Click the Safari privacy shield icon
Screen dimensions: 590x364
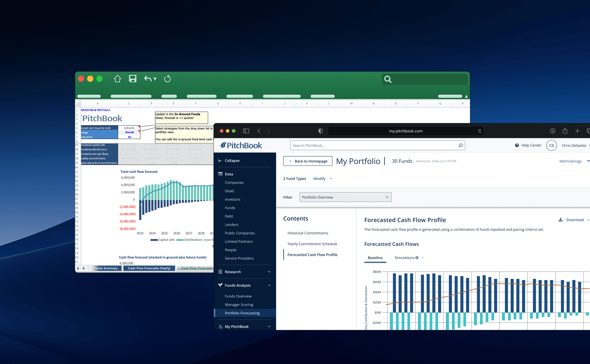click(x=320, y=131)
